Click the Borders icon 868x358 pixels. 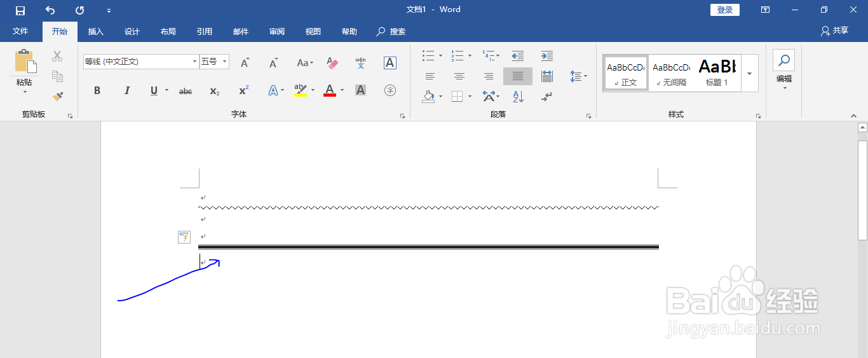coord(457,97)
